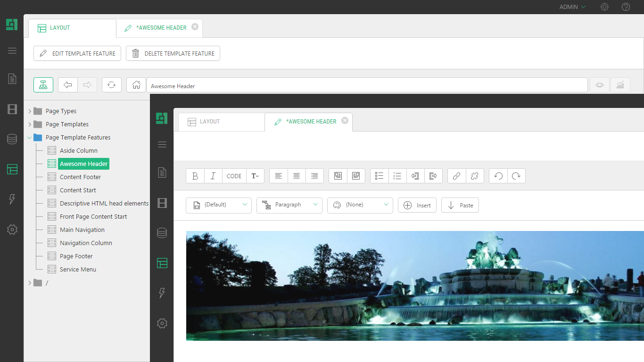Switch to the outer LAYOUT tab

tap(72, 28)
